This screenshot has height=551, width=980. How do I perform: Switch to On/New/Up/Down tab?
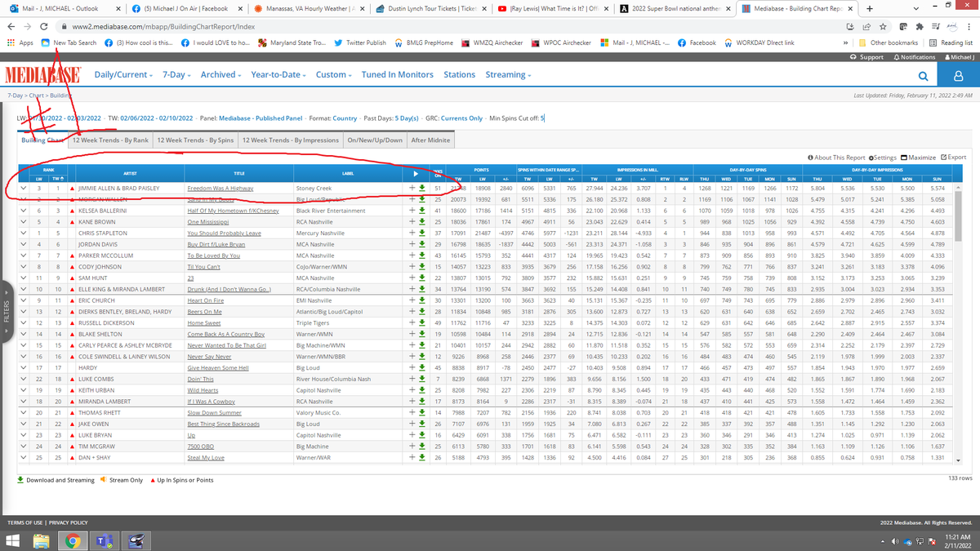pyautogui.click(x=375, y=140)
